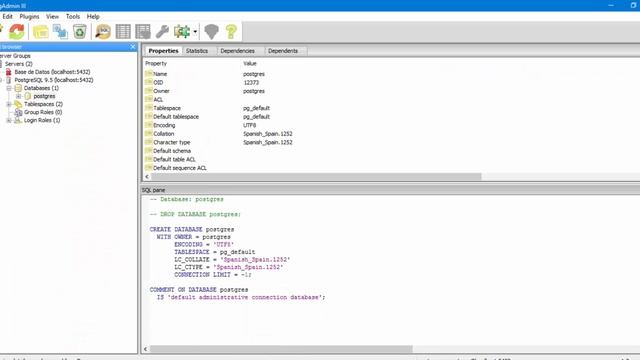Click the Filtered view data icon
The image size is (640, 360).
pos(142,31)
